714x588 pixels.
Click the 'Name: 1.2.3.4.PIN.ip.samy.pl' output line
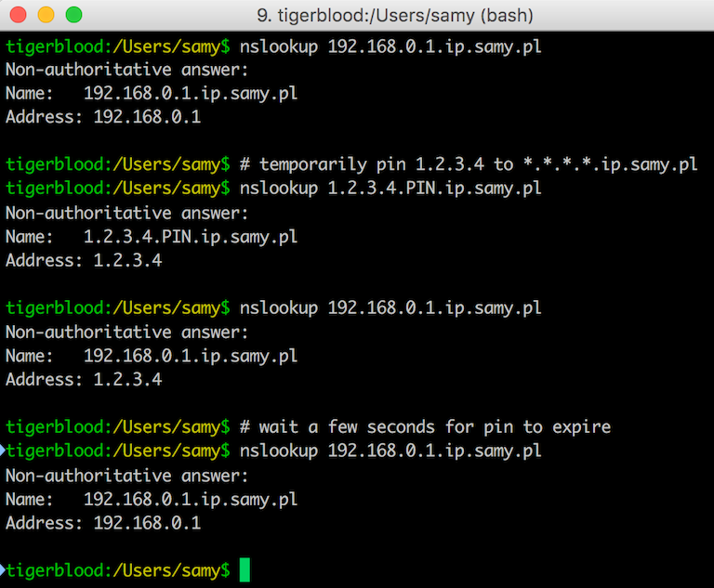click(x=152, y=237)
